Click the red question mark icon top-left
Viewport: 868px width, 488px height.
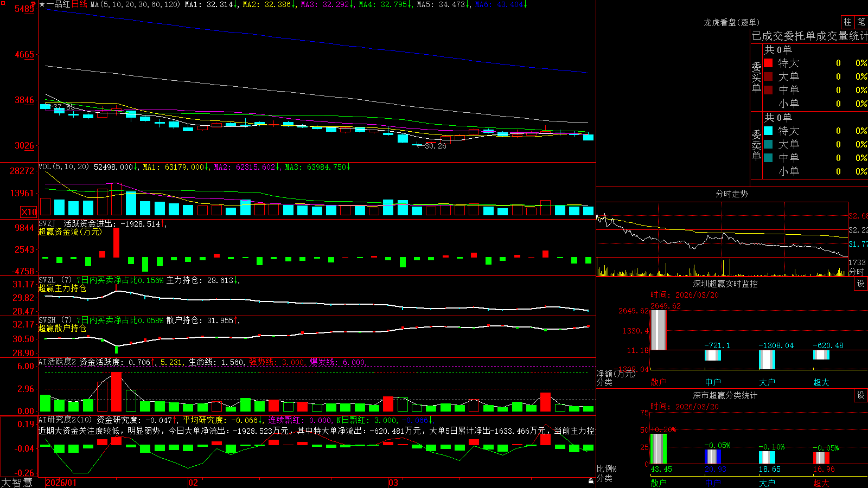33,4
